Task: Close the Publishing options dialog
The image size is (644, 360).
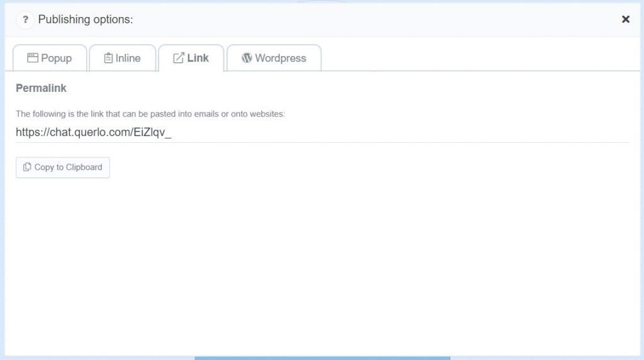Action: point(626,20)
